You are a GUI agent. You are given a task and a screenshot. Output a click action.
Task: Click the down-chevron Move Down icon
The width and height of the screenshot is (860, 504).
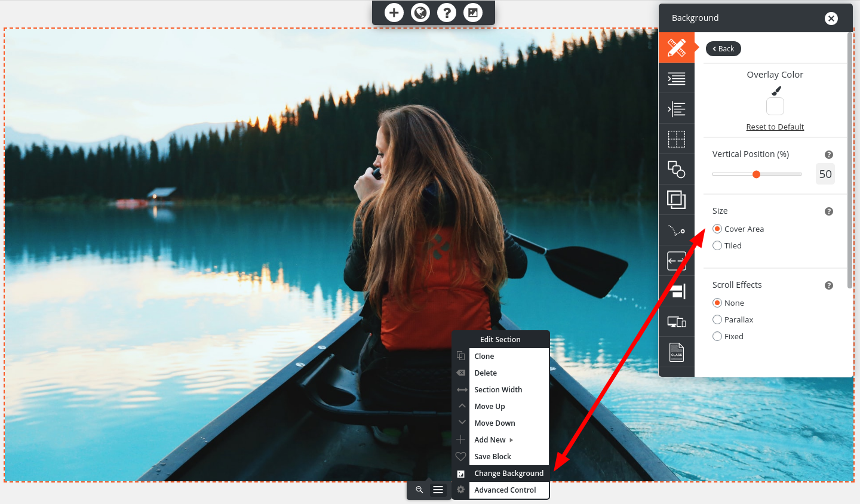pyautogui.click(x=462, y=422)
